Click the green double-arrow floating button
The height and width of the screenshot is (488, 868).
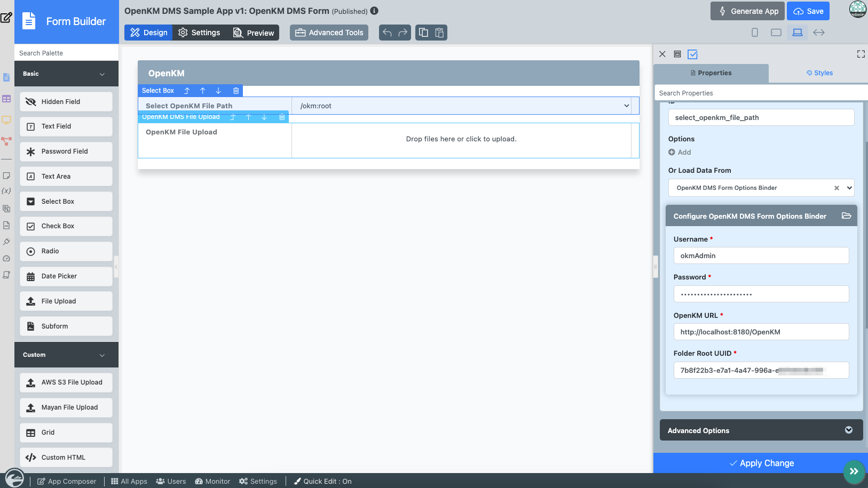pos(854,471)
